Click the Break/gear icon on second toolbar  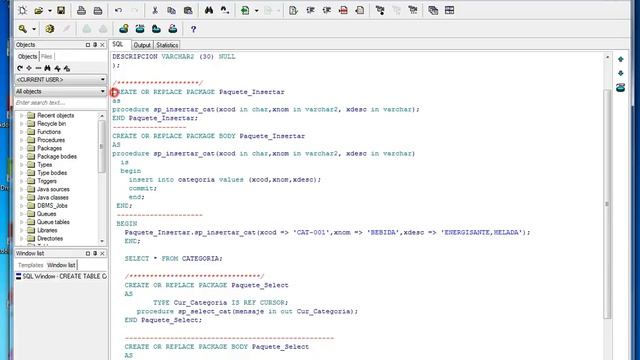[49, 29]
